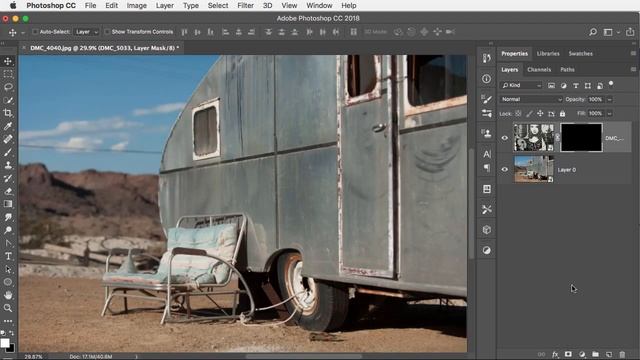Open the Photoshop CC application menu
The width and height of the screenshot is (640, 360).
point(51,6)
